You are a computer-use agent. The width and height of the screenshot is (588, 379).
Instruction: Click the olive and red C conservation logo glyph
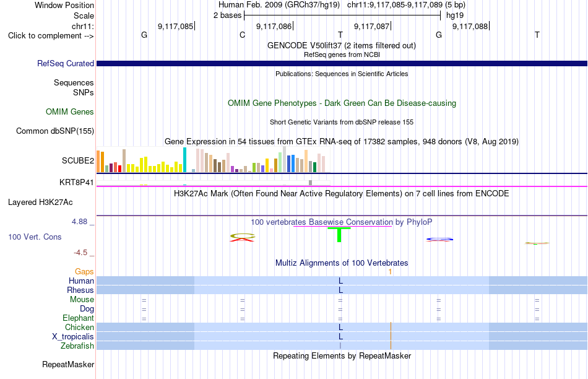tap(242, 237)
